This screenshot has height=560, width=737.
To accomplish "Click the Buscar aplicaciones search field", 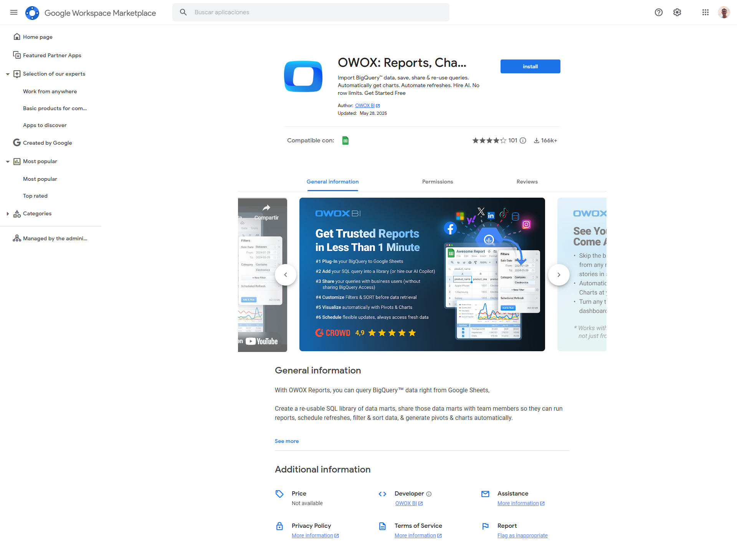I will 311,12.
